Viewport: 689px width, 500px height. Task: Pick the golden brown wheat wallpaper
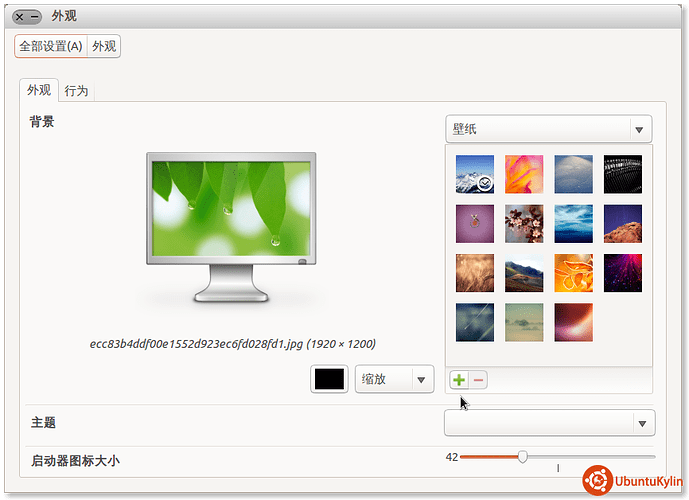[475, 273]
